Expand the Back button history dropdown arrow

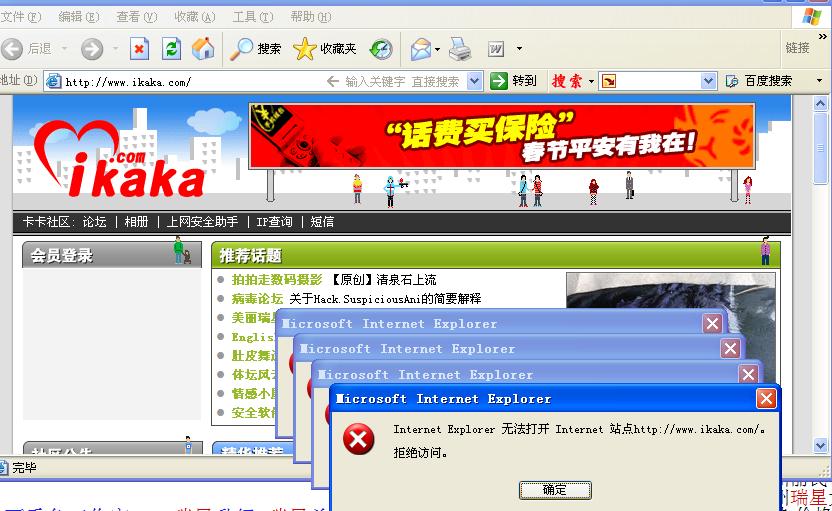[x=64, y=49]
